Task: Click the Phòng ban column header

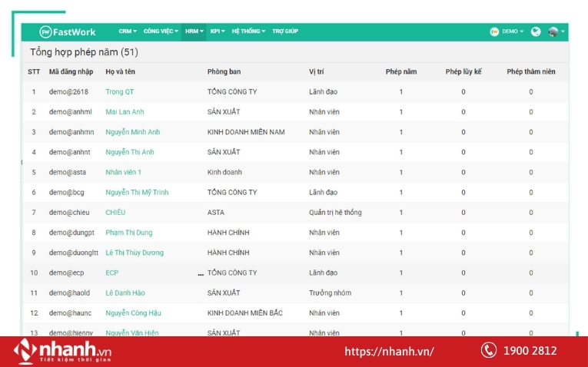Action: point(224,72)
